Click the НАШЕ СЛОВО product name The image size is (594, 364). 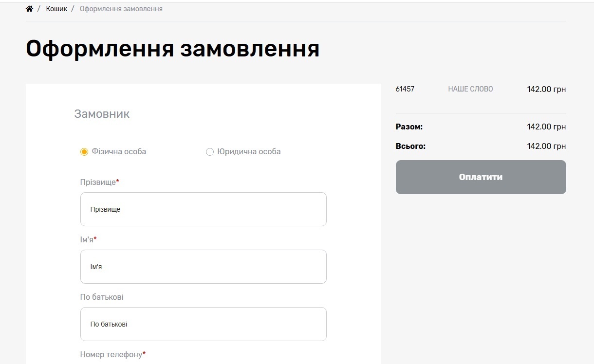470,89
